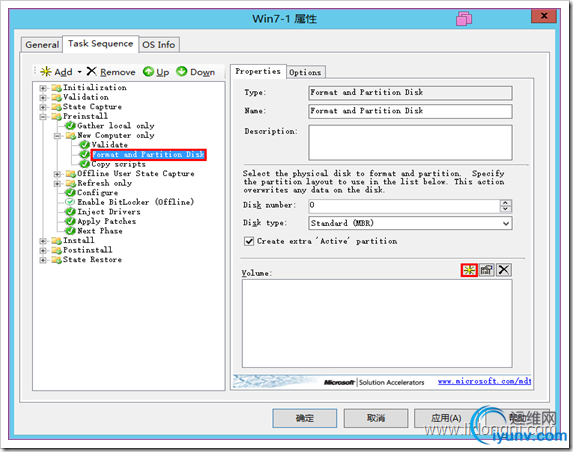The height and width of the screenshot is (452, 573).
Task: Click green check icon of Next Phase
Action: coord(70,231)
